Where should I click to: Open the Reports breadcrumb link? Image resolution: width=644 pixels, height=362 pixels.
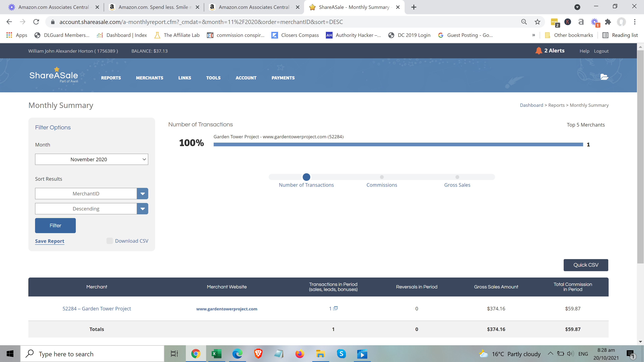556,105
